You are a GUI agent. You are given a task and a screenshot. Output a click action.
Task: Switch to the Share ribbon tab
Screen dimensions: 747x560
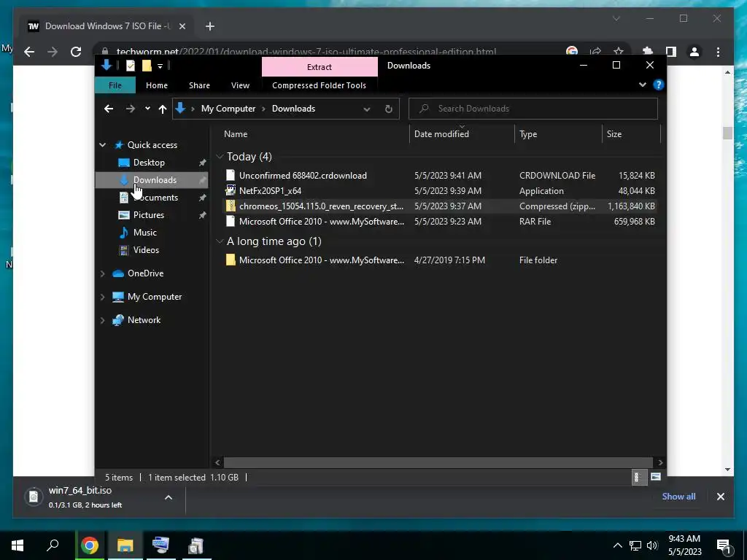click(199, 85)
